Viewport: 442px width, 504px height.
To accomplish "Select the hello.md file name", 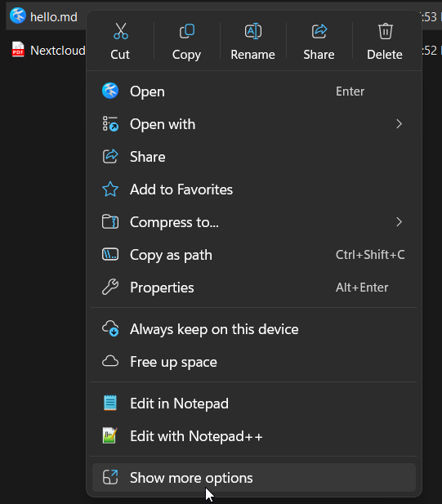I will pos(54,16).
